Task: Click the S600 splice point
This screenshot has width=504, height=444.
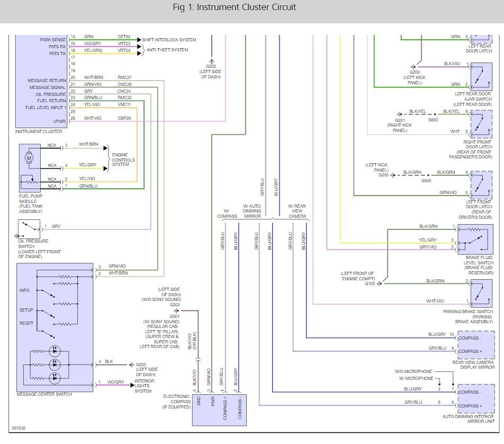Action: point(435,114)
